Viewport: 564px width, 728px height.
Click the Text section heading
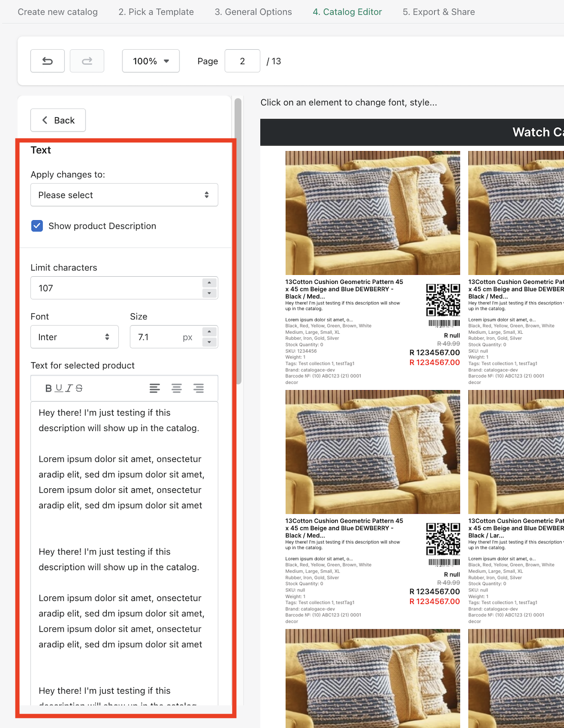pyautogui.click(x=41, y=150)
